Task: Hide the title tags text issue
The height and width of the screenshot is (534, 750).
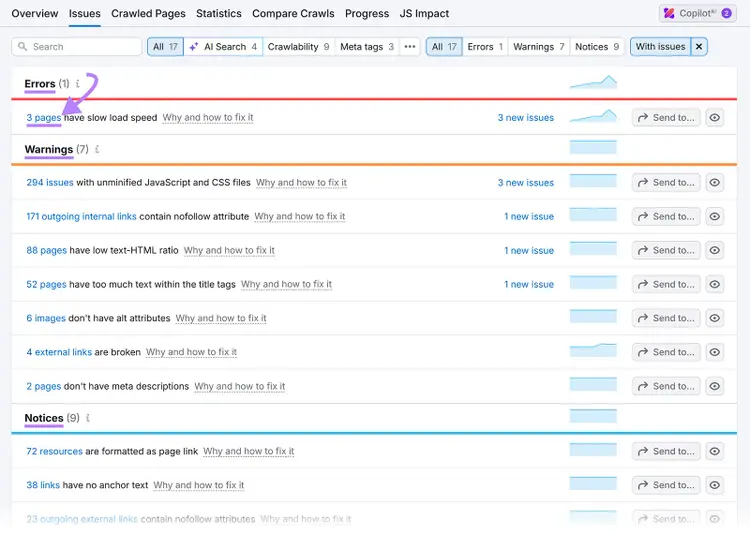Action: (x=715, y=284)
